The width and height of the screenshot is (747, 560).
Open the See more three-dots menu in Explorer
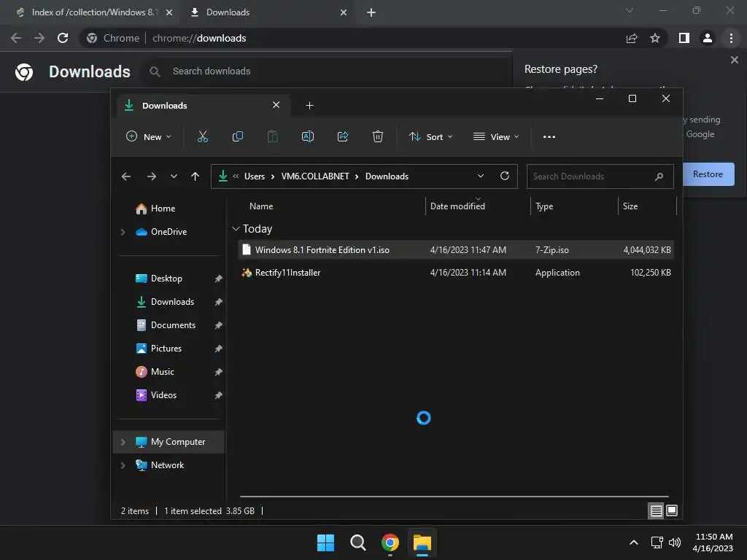(x=549, y=136)
